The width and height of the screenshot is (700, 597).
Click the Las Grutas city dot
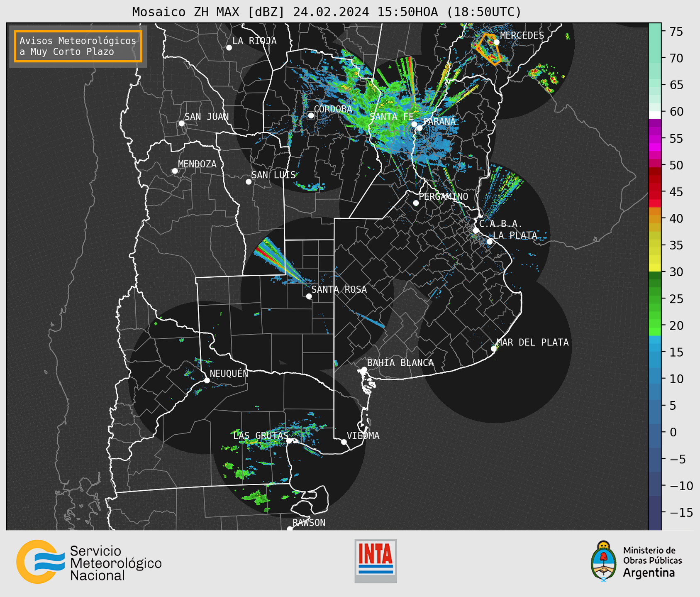(289, 441)
